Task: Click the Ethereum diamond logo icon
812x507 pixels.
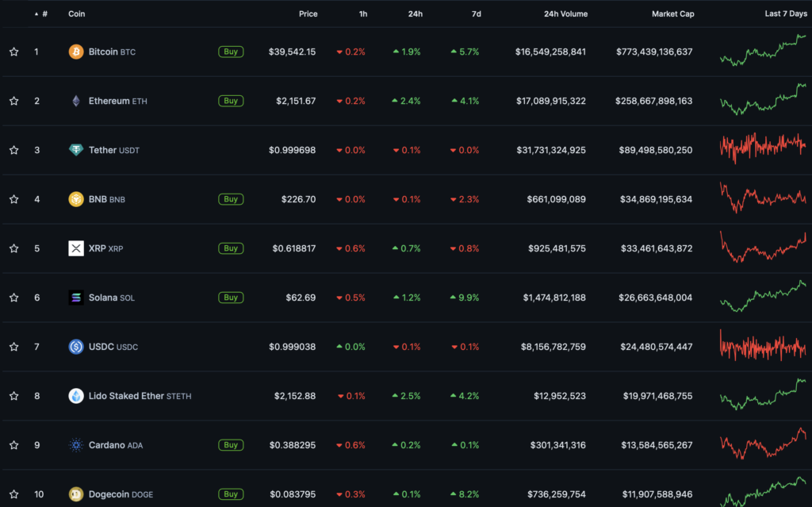Action: [x=76, y=101]
